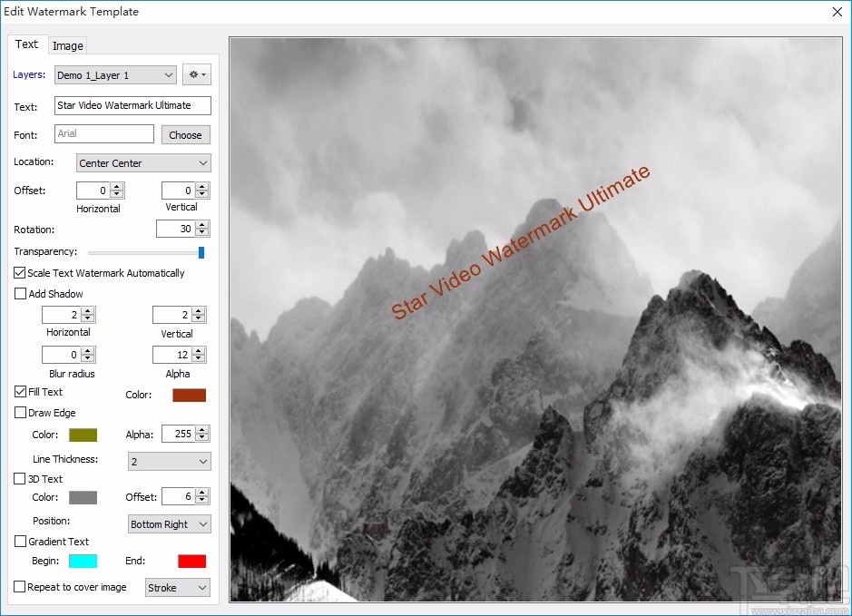Click the Choose button to pick a font
Image resolution: width=852 pixels, height=616 pixels.
tap(185, 133)
